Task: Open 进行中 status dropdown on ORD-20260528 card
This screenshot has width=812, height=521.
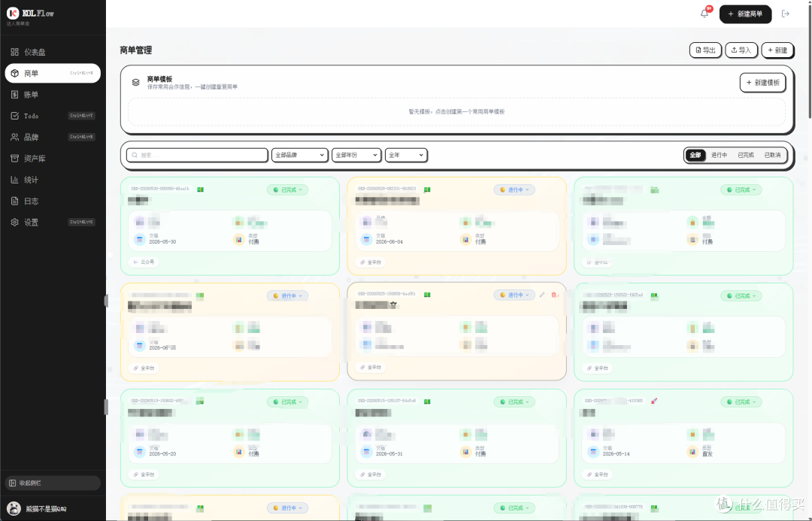Action: click(x=514, y=189)
